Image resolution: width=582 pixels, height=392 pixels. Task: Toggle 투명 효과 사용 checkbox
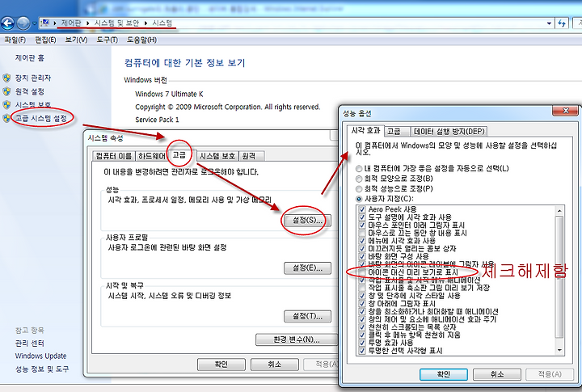[x=362, y=343]
